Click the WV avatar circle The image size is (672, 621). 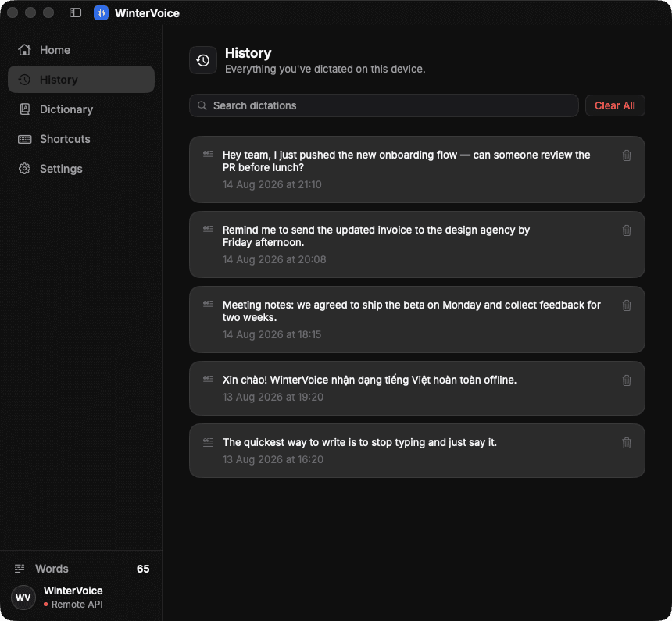click(x=23, y=598)
